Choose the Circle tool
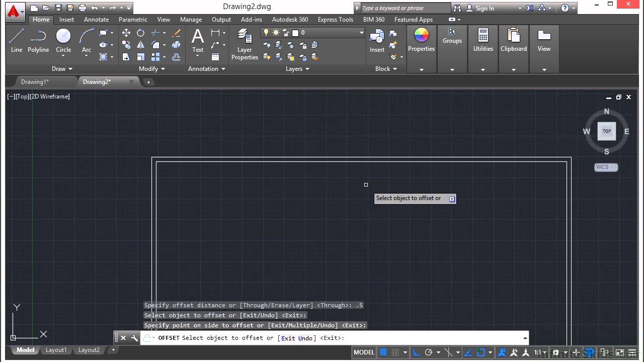 tap(63, 40)
